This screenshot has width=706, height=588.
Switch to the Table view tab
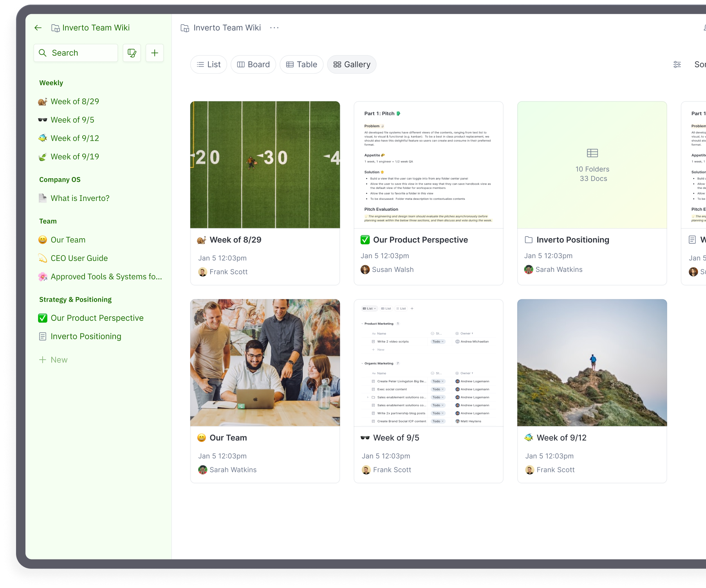coord(302,65)
